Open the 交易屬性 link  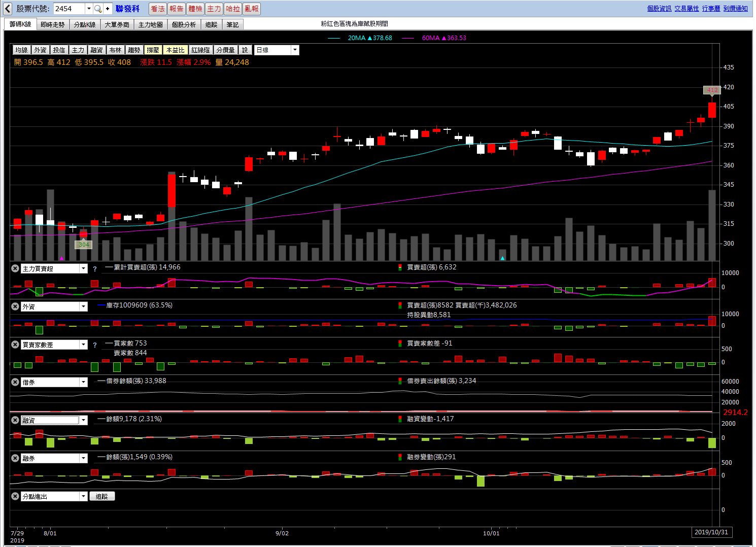(686, 9)
